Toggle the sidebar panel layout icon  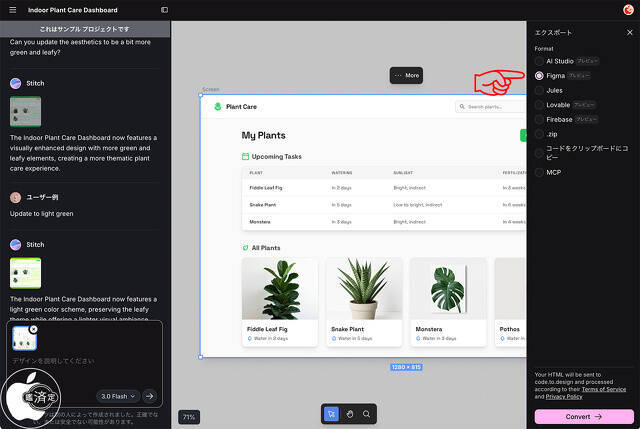pos(164,10)
